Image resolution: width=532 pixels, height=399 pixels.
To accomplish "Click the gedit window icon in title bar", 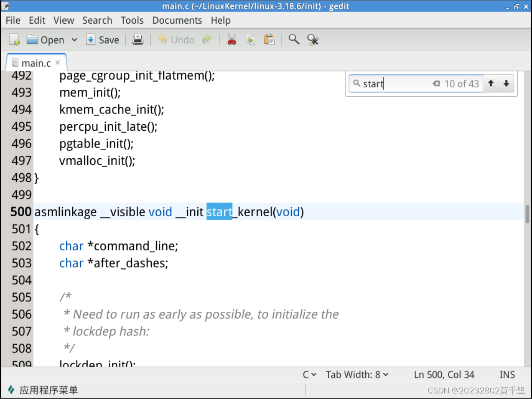I will pos(6,6).
